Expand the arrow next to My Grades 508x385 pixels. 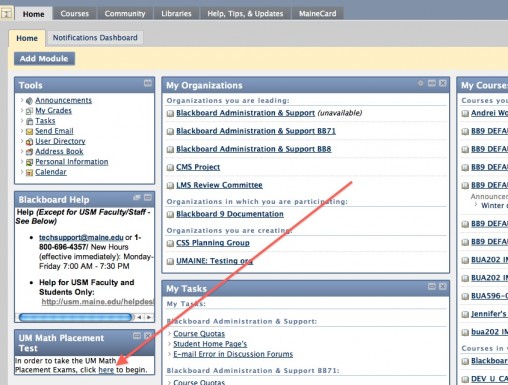tap(22, 110)
